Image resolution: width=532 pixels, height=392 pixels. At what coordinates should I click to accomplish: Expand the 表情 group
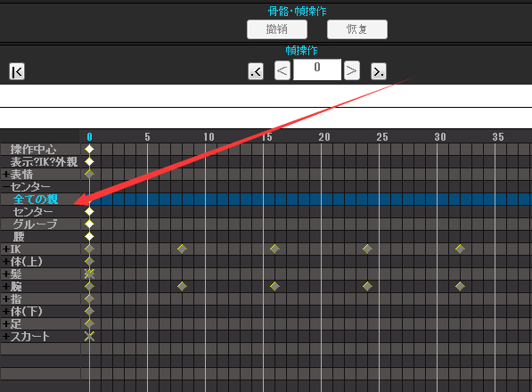tap(6, 175)
